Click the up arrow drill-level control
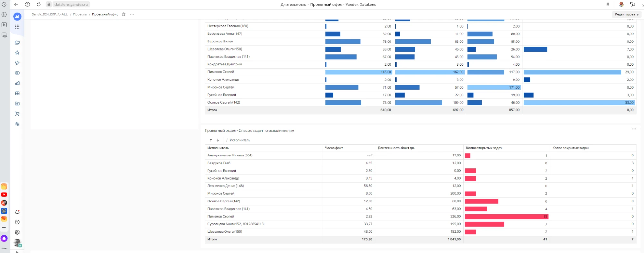Viewport: 644px width, 253px height. point(211,140)
